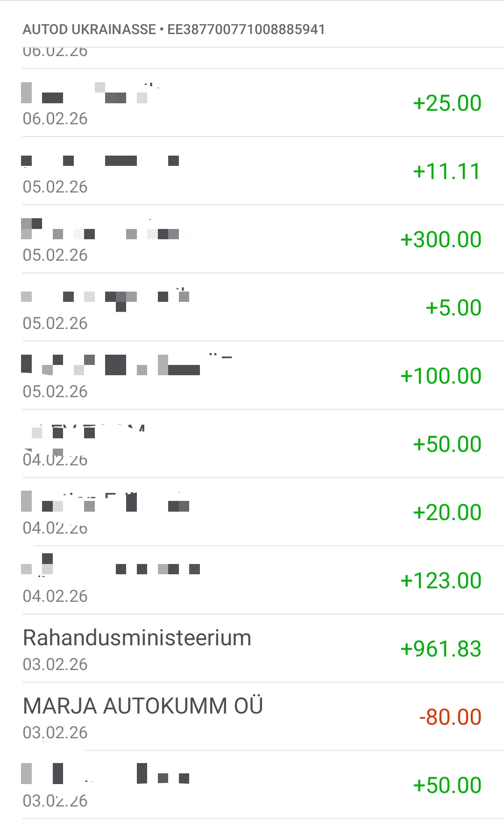Select blurred sender name beside +100.00
Image resolution: width=504 pixels, height=828 pixels.
pos(126,365)
